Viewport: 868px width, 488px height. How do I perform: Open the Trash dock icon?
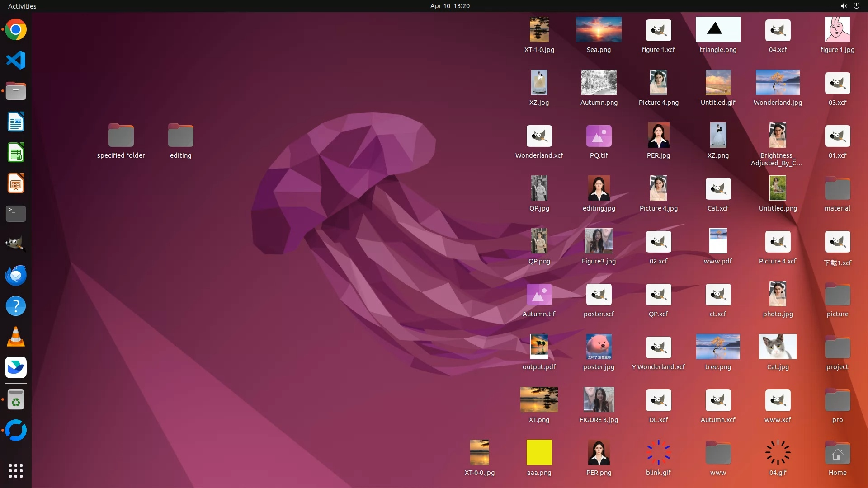coord(16,400)
